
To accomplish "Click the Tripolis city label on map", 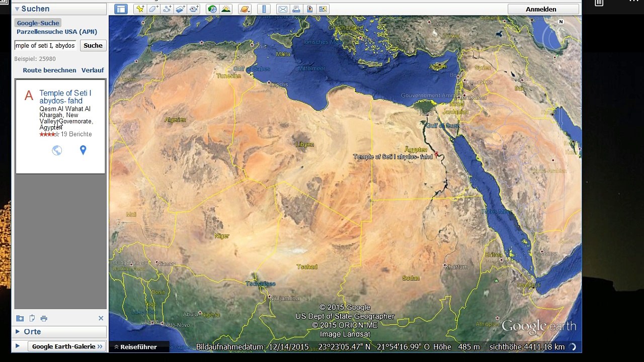I will (278, 84).
